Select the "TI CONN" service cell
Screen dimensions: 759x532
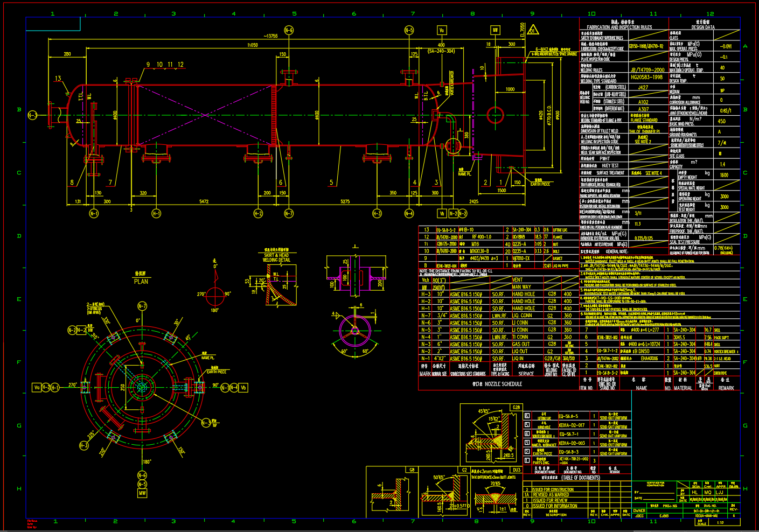click(x=520, y=337)
